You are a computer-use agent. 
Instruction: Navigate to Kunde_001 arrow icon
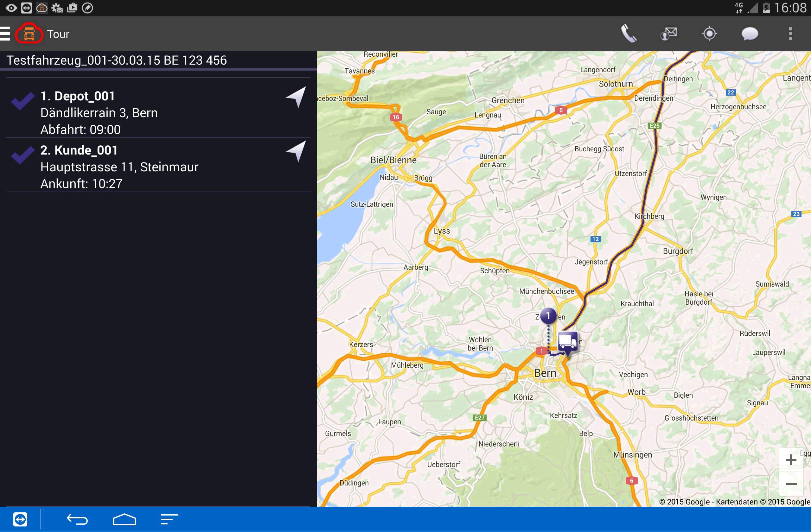pos(296,151)
